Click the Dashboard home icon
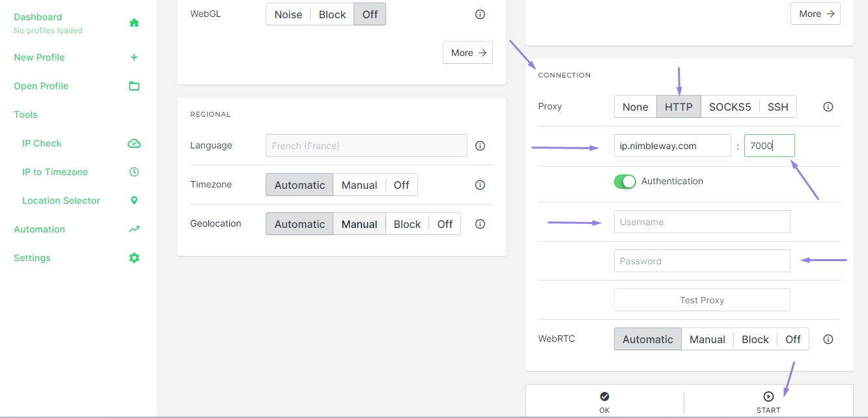868x418 pixels. click(x=134, y=23)
